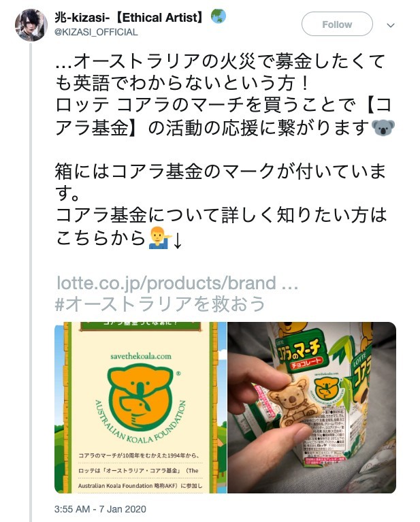
Task: Click the down arrow after the emoji
Action: point(178,240)
